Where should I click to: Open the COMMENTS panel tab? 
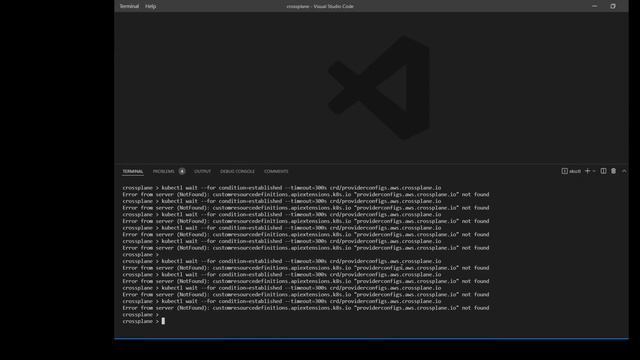pos(276,171)
